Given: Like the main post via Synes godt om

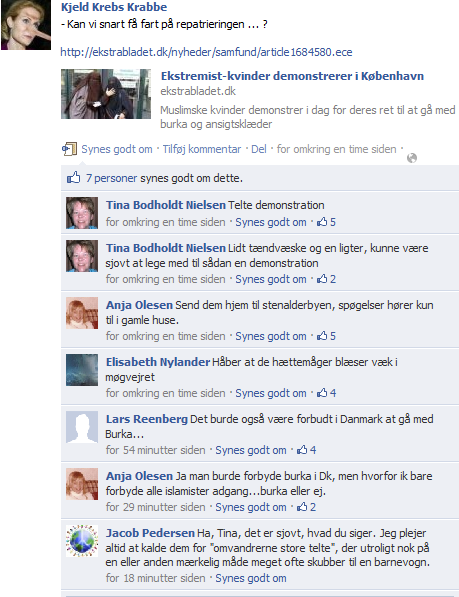Looking at the screenshot, I should click(117, 149).
